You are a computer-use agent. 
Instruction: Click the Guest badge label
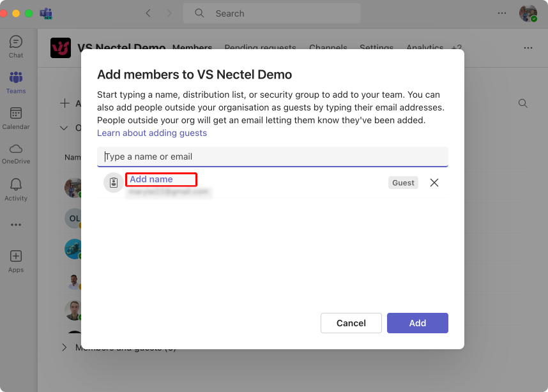coord(403,183)
